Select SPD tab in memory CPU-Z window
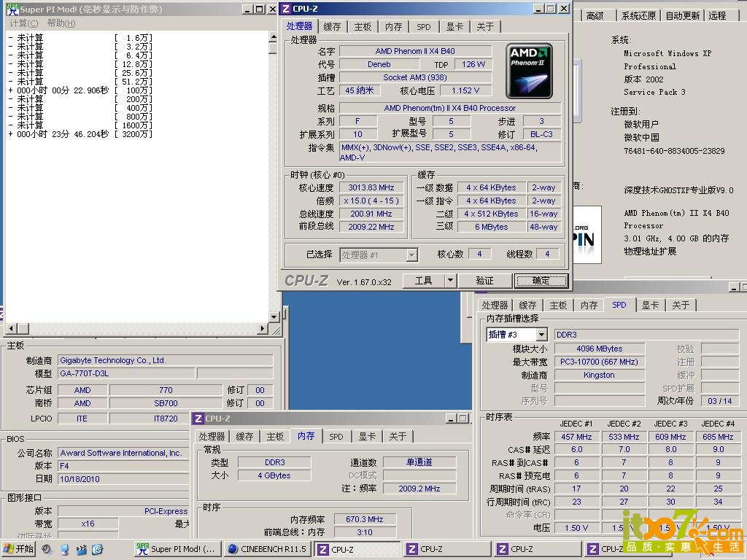Viewport: 747px width, 560px height. (x=336, y=437)
